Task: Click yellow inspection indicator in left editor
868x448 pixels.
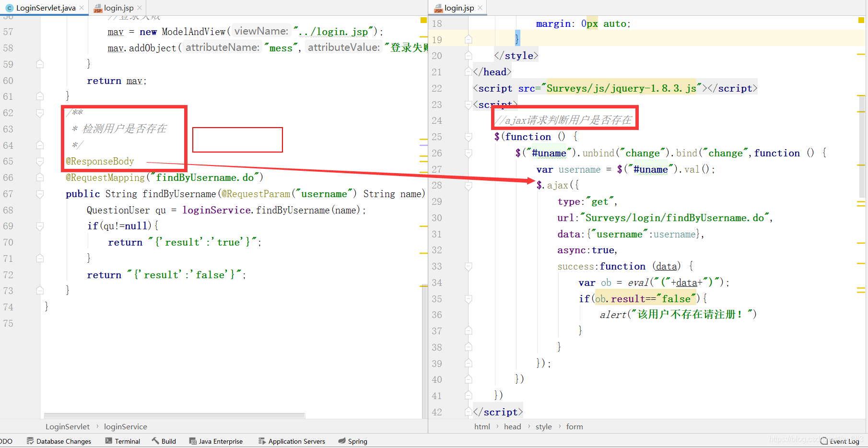Action: point(423,20)
